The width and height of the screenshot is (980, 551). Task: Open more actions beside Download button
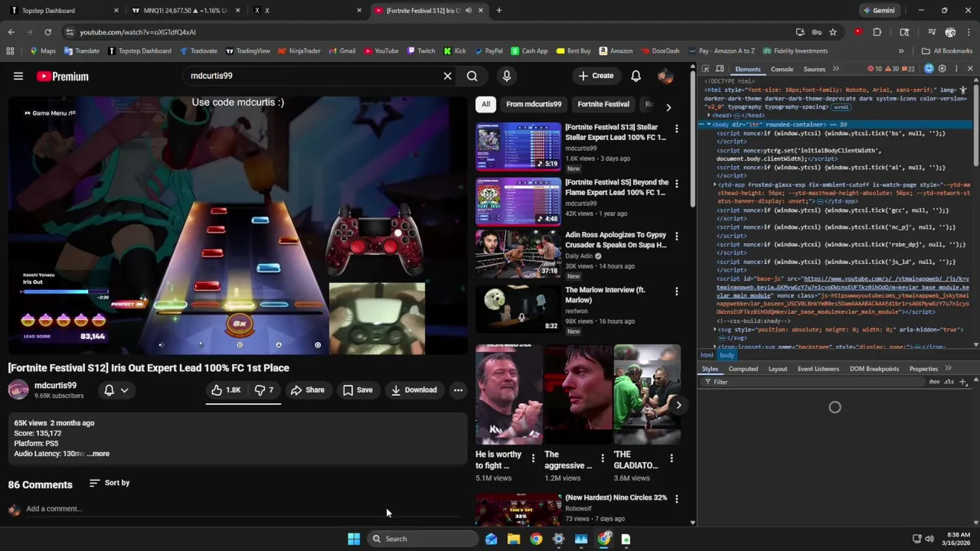(458, 390)
